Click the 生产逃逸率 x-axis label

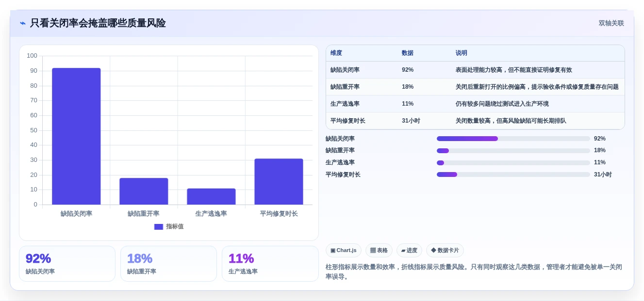211,214
